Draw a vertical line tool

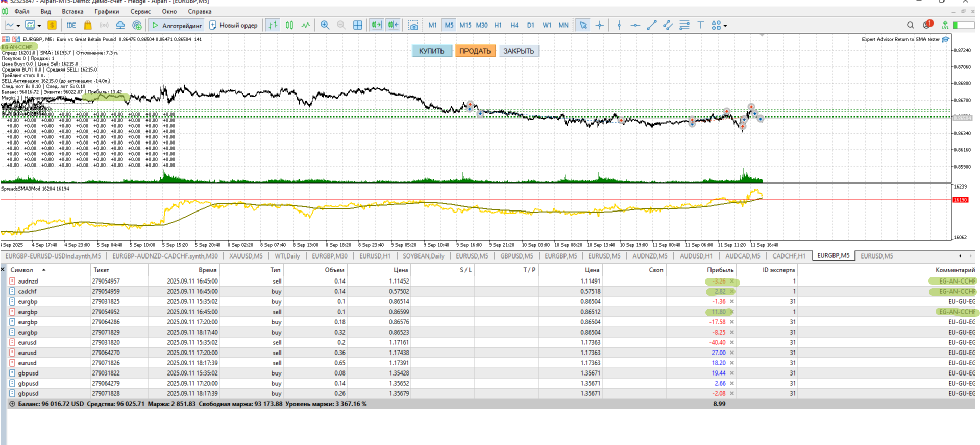point(619,25)
